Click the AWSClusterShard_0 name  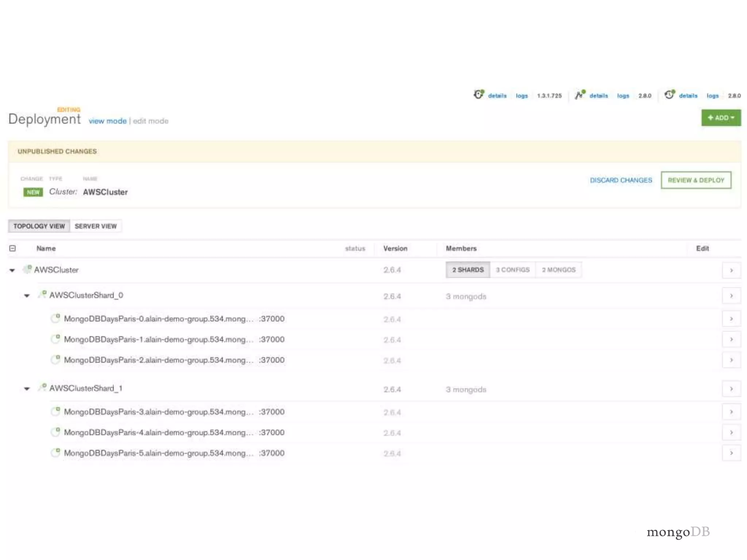pyautogui.click(x=86, y=295)
